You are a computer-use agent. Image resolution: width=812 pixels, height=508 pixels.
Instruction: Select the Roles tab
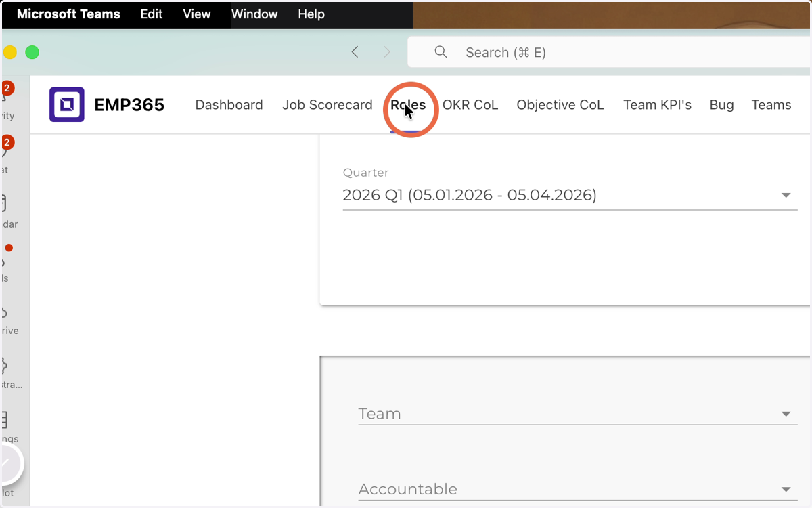(408, 105)
